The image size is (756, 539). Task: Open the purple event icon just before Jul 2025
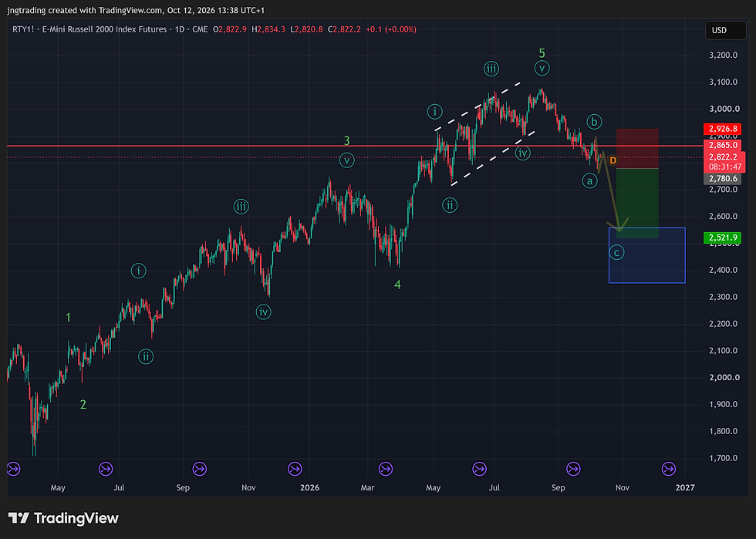click(x=106, y=468)
